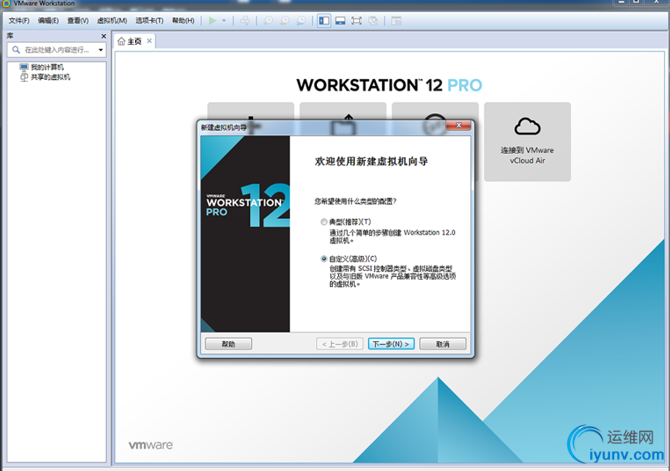Screen dimensions: 670x471
Task: Close the 新建虚拟机向导 dialog with red X
Action: (458, 125)
